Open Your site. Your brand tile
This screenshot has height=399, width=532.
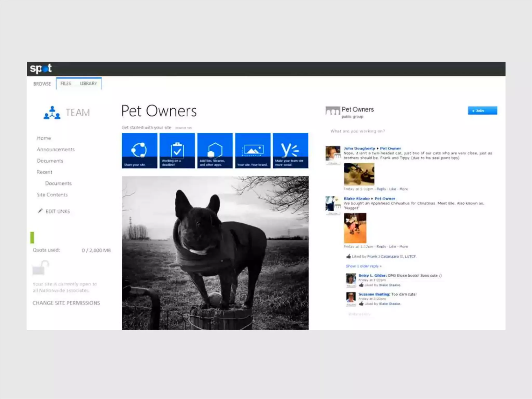coord(252,150)
